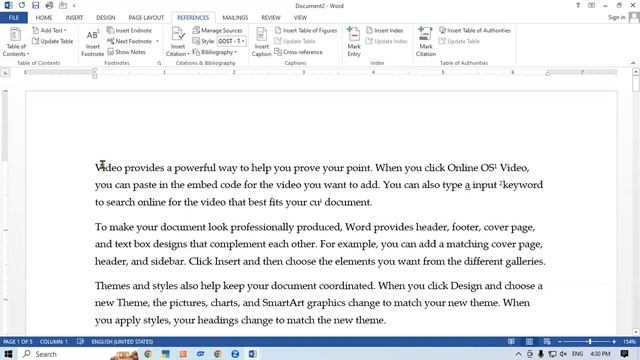Click the Undo icon in Quick Access Toolbar
The width and height of the screenshot is (640, 360).
(22, 6)
